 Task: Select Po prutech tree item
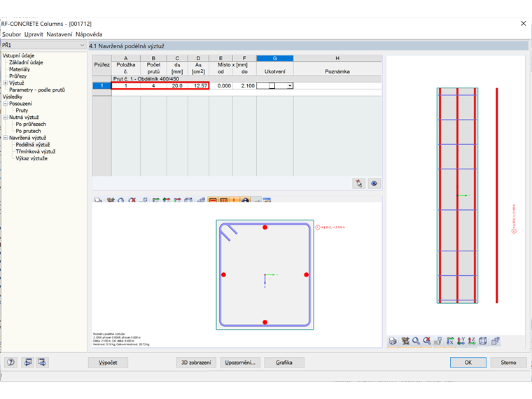[x=28, y=131]
